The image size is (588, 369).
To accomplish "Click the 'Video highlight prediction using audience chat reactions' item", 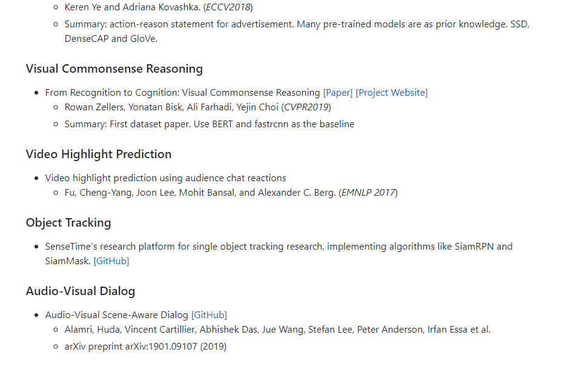I will point(166,178).
